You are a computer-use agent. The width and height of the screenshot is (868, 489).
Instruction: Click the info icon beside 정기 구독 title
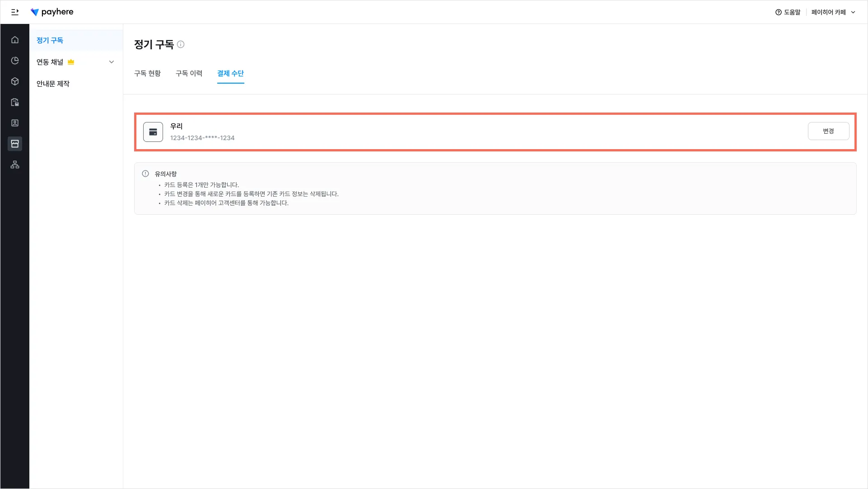pos(181,44)
